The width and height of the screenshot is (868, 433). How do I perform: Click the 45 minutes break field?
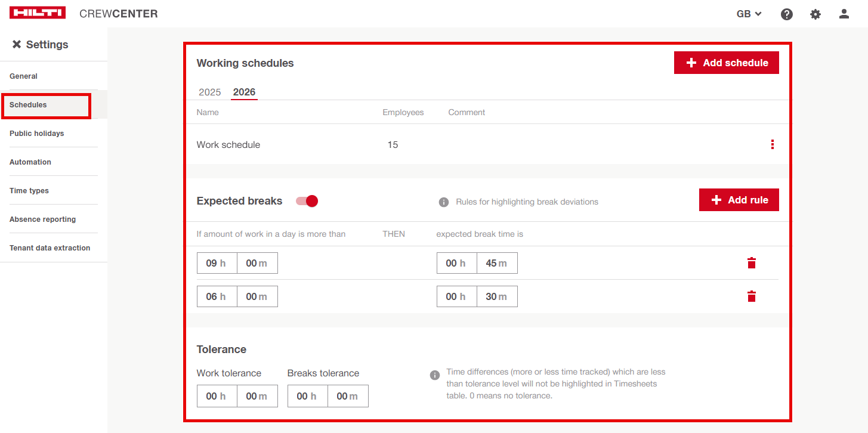tap(497, 263)
